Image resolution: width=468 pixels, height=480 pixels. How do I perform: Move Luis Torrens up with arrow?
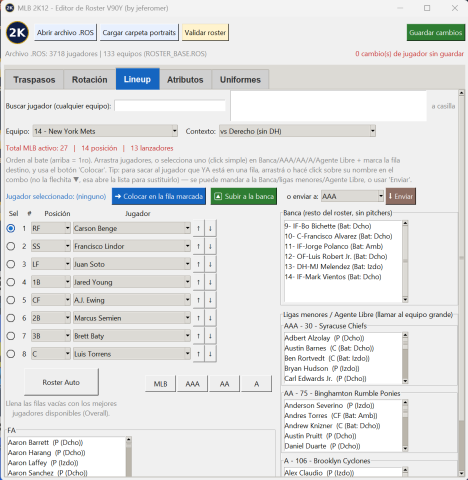pyautogui.click(x=199, y=354)
